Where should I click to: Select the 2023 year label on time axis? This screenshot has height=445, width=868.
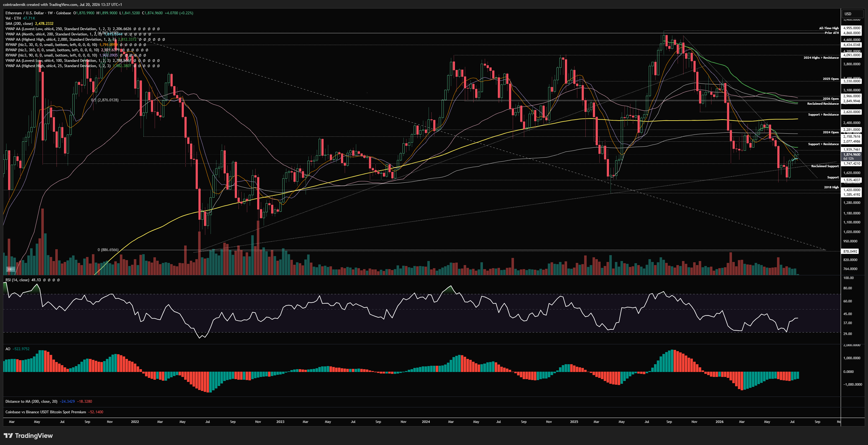click(x=280, y=422)
